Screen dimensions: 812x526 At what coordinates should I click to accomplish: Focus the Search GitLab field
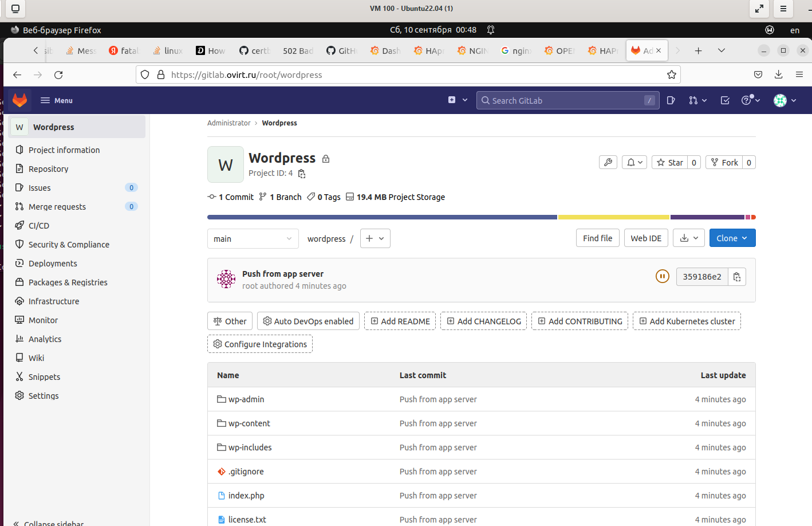point(567,100)
